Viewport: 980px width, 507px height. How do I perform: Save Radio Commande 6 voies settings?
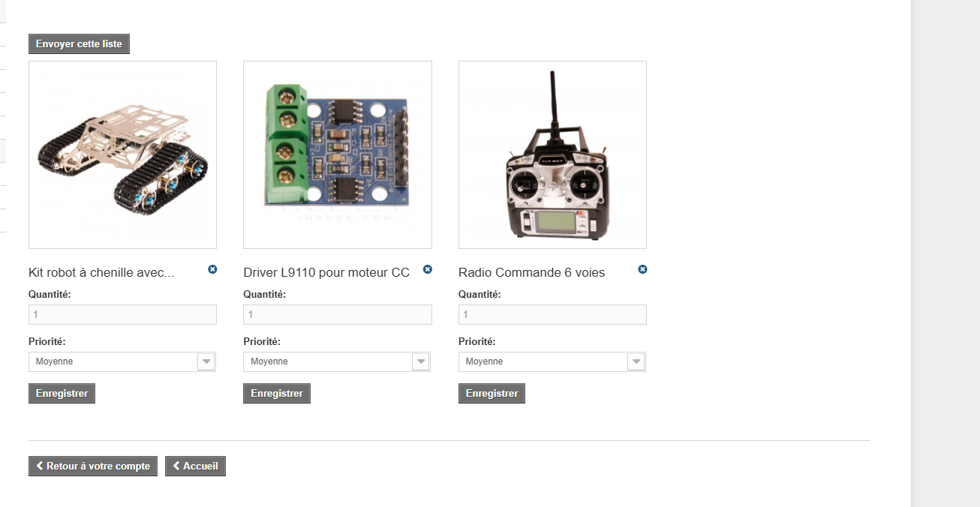492,394
